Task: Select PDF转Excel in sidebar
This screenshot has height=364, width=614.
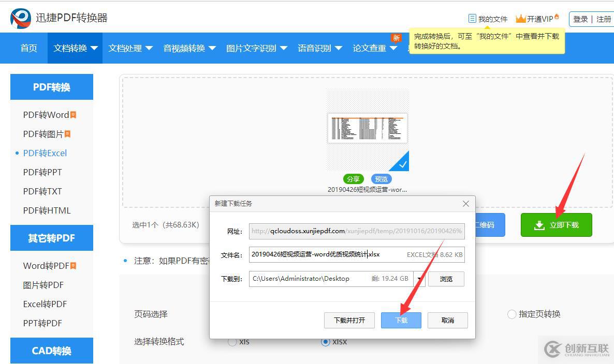Action: 45,153
